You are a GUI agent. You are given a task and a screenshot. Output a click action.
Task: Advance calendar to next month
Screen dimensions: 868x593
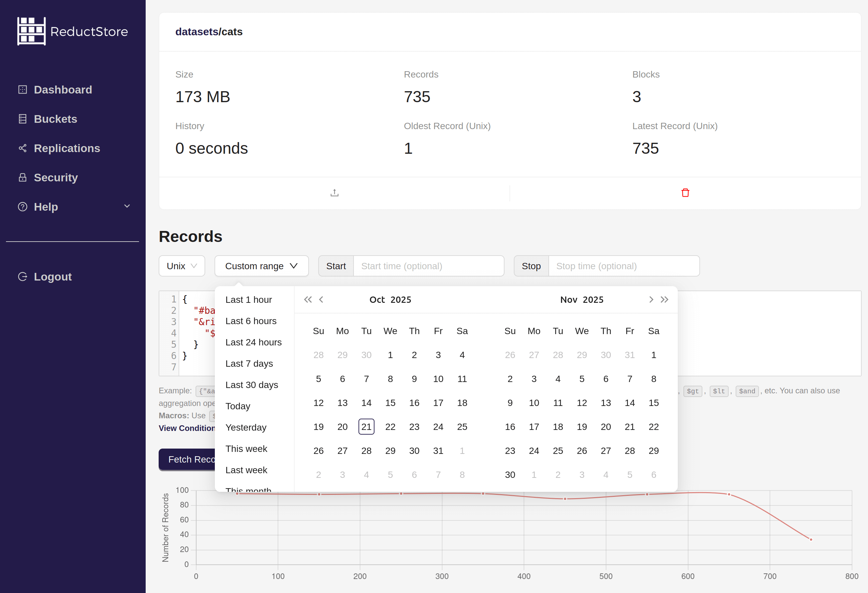(651, 299)
